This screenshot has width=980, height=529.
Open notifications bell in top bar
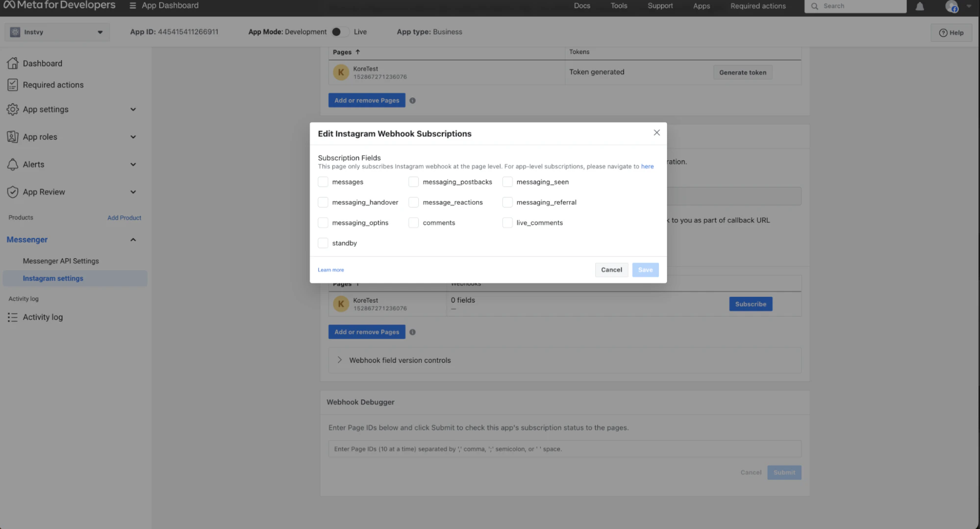(920, 6)
